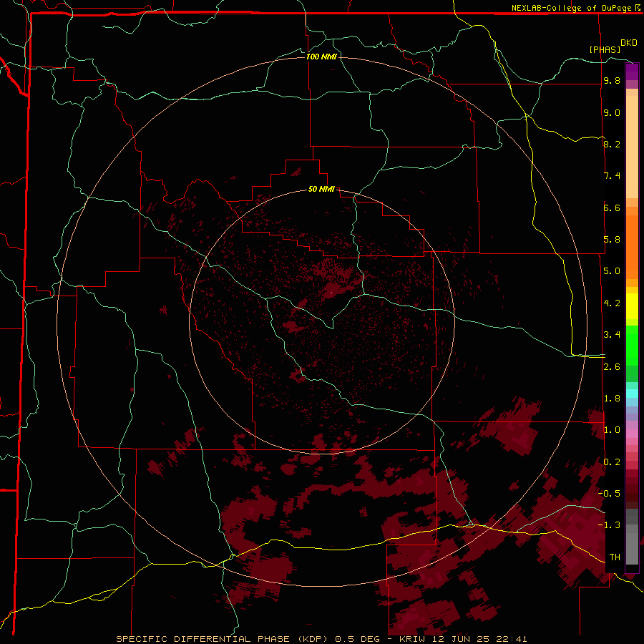
Task: Click the 9.0 scale value
Action: point(612,113)
